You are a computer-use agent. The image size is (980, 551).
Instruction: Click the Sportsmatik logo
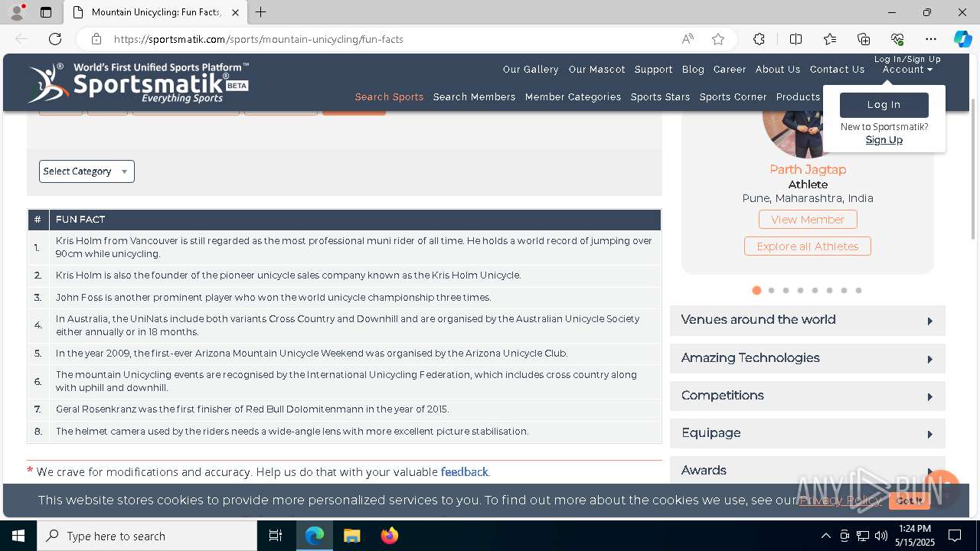click(138, 83)
